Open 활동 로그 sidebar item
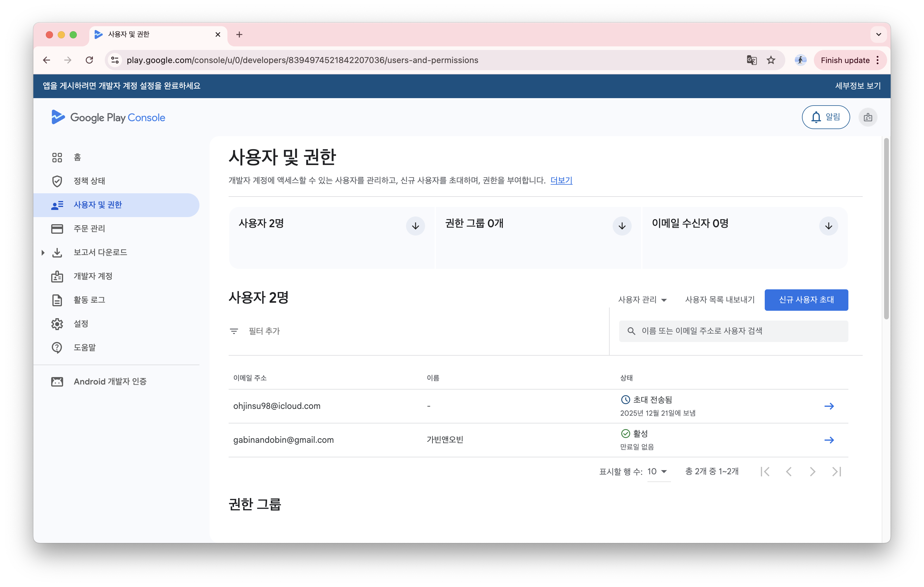The width and height of the screenshot is (924, 587). 89,300
